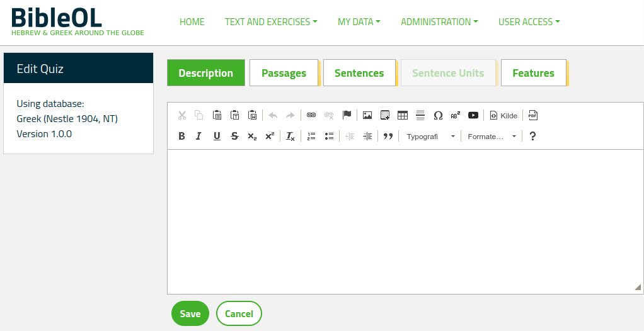The image size is (644, 331).
Task: Click the Unlink icon
Action: (x=329, y=115)
